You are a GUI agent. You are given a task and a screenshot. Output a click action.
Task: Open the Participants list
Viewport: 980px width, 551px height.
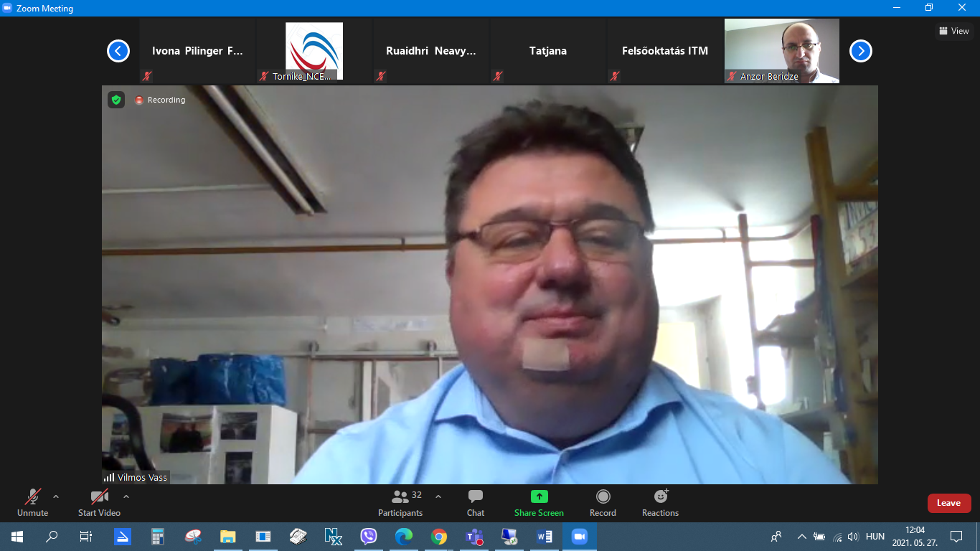tap(400, 502)
